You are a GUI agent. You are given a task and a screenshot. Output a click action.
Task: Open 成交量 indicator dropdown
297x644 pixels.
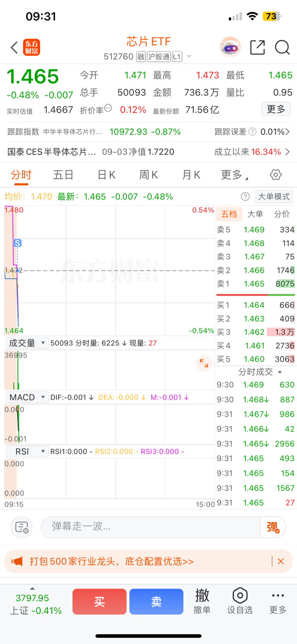click(x=27, y=343)
